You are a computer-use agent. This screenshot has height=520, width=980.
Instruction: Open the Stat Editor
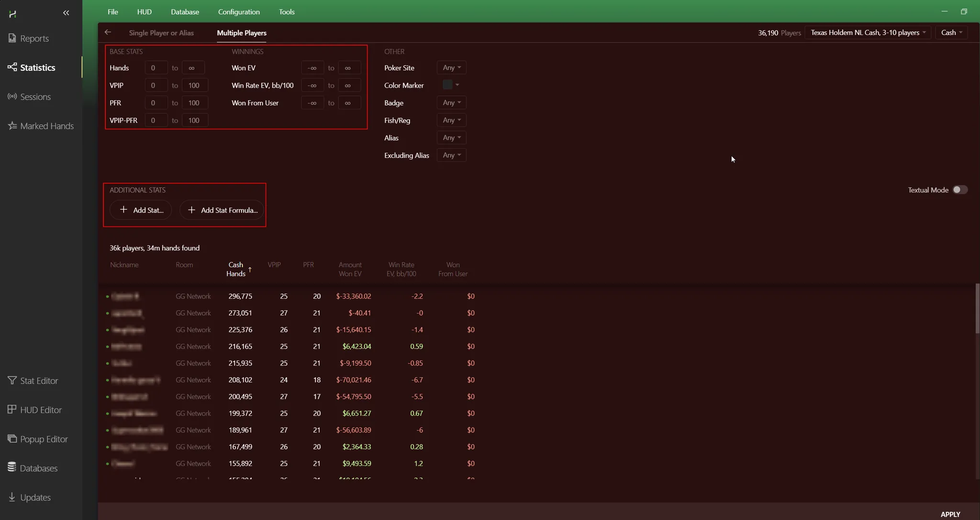(33, 381)
